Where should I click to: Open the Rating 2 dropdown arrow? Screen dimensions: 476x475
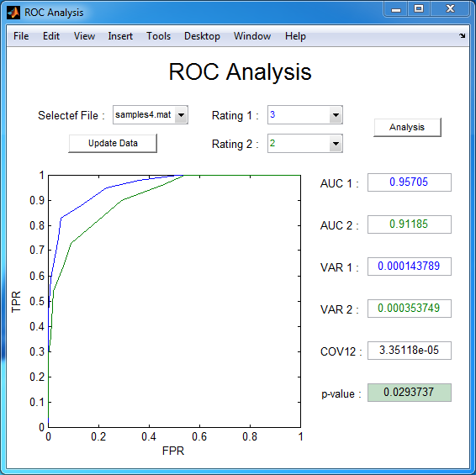point(336,144)
